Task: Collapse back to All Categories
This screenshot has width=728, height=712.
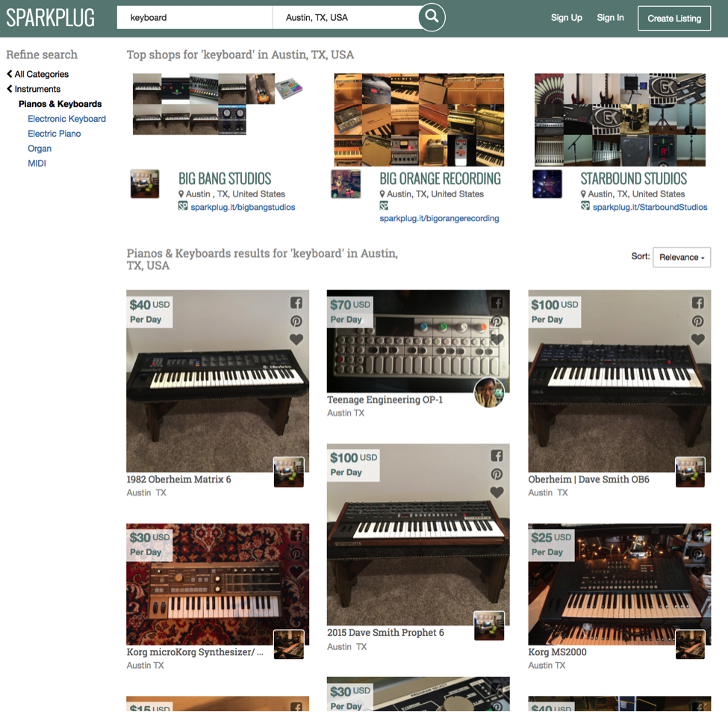Action: pyautogui.click(x=37, y=74)
